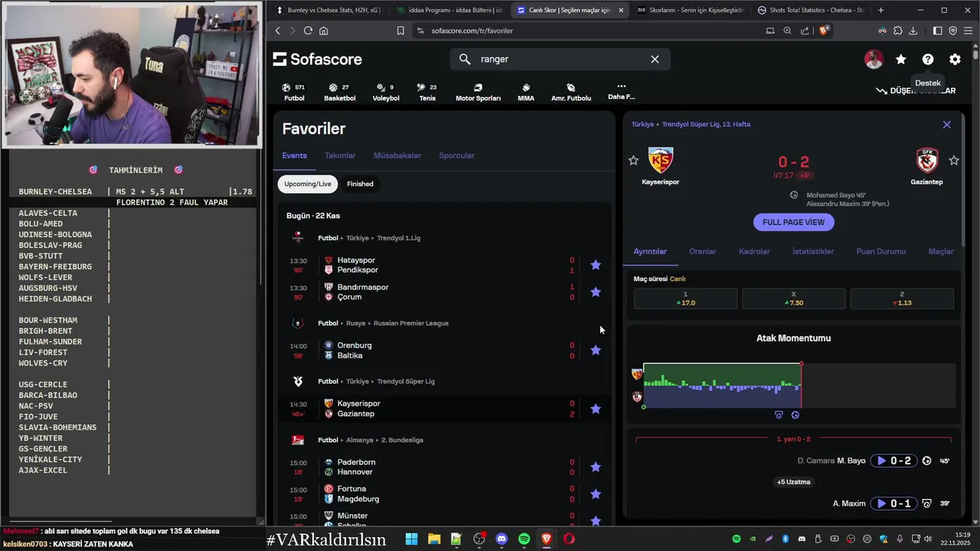Click the Kayserispor team logo
The height and width of the screenshot is (551, 980).
(x=661, y=161)
